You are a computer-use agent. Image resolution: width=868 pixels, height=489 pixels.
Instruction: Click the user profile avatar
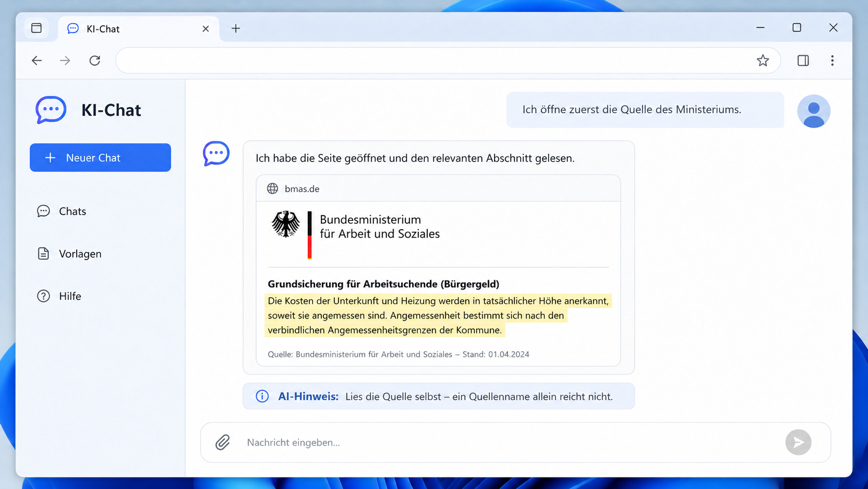click(x=813, y=111)
